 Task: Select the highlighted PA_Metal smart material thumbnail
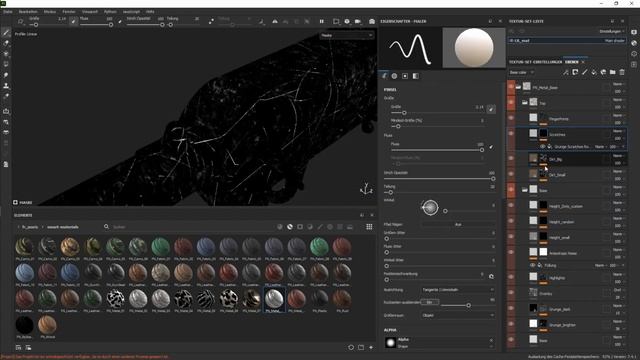[x=274, y=300]
